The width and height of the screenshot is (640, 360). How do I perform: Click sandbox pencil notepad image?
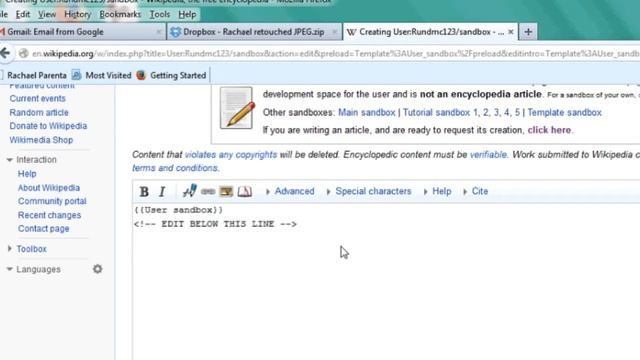236,108
